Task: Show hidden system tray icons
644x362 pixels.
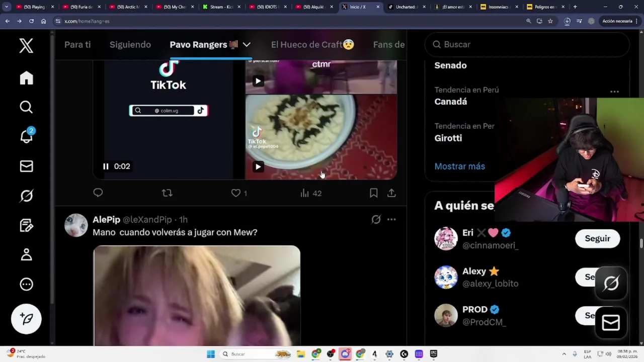Action: [x=564, y=354]
